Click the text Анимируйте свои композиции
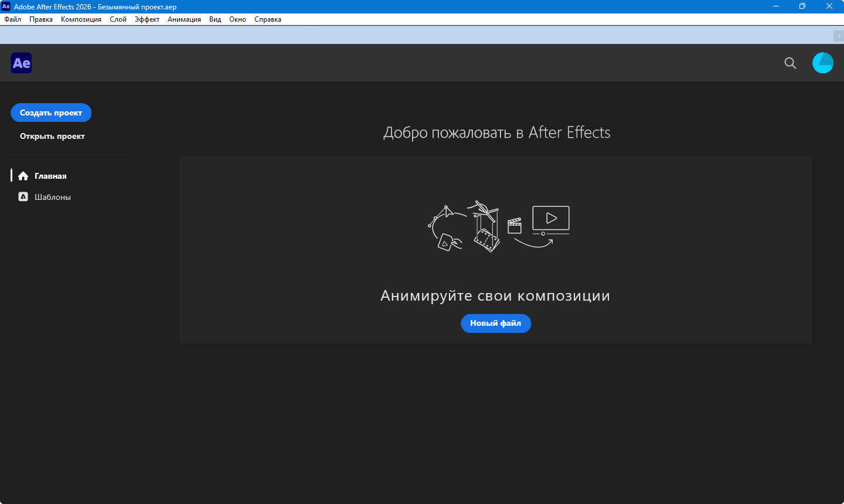This screenshot has width=844, height=504. pos(495,295)
